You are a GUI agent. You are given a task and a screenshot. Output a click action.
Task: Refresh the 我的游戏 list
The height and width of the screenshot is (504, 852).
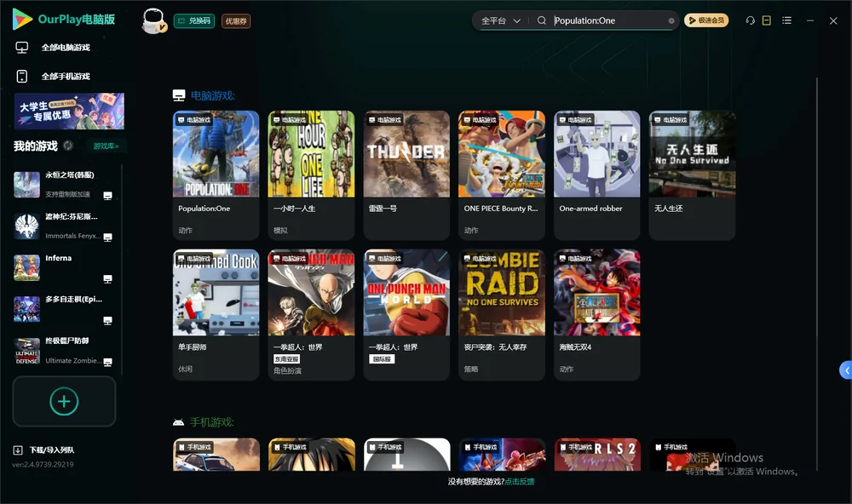68,146
